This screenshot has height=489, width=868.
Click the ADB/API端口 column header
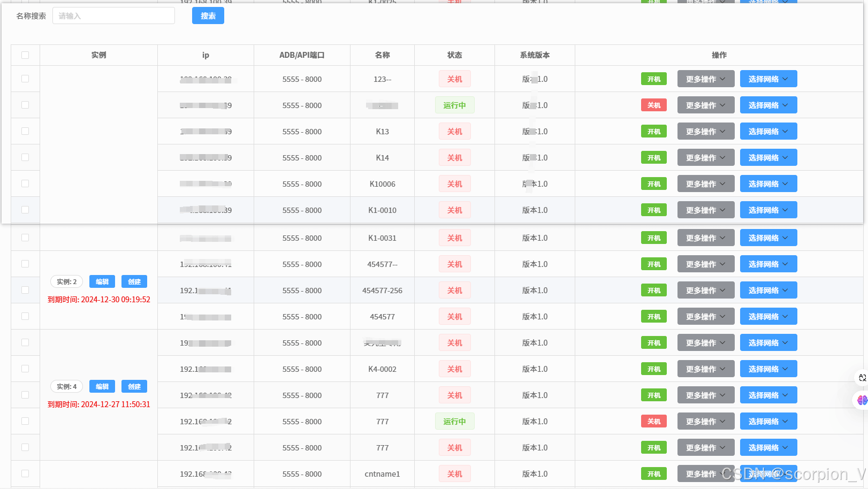302,55
